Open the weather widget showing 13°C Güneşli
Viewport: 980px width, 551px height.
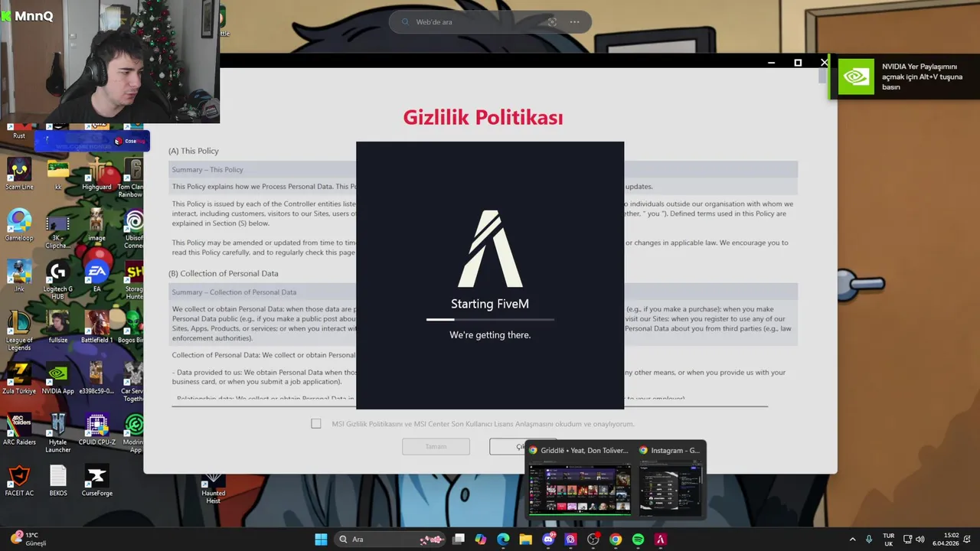(28, 539)
